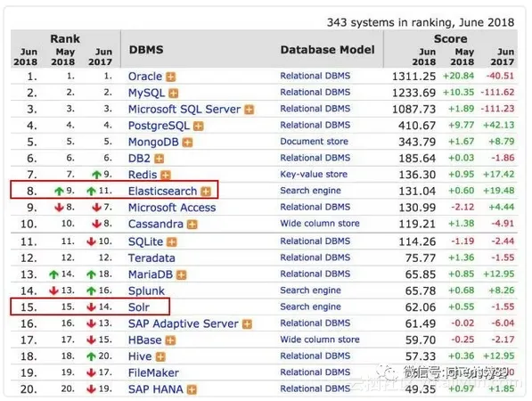Click the plus icon next to SQLite
Image resolution: width=532 pixels, height=401 pixels.
tap(172, 241)
